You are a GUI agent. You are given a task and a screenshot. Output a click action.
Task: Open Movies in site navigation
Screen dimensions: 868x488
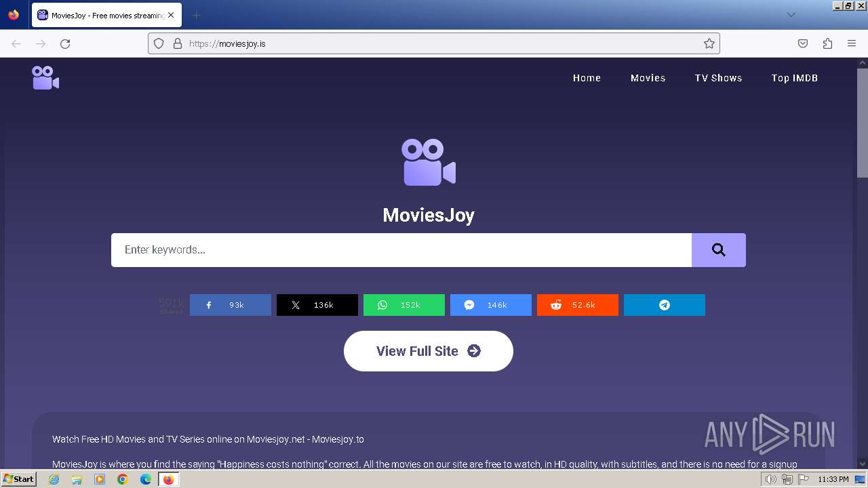(648, 78)
